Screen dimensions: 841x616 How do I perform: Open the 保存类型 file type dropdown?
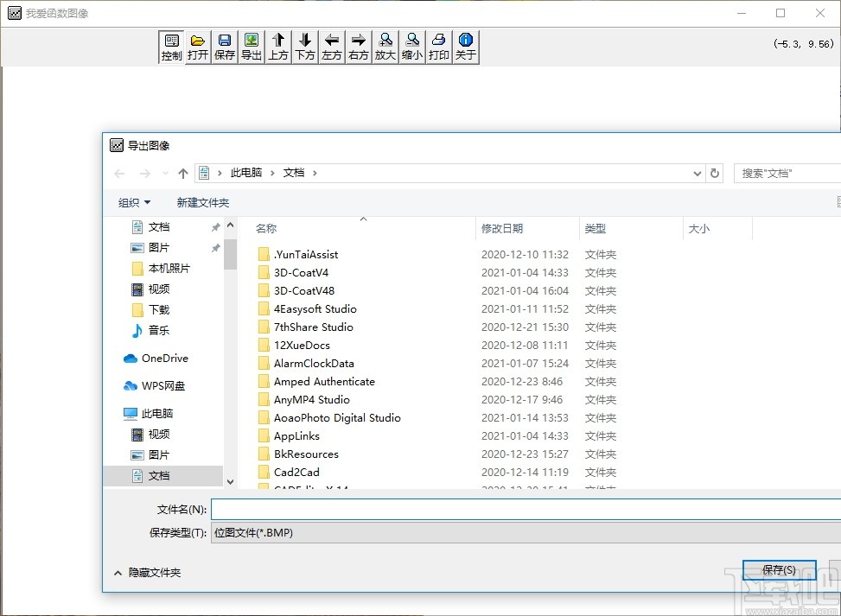519,533
